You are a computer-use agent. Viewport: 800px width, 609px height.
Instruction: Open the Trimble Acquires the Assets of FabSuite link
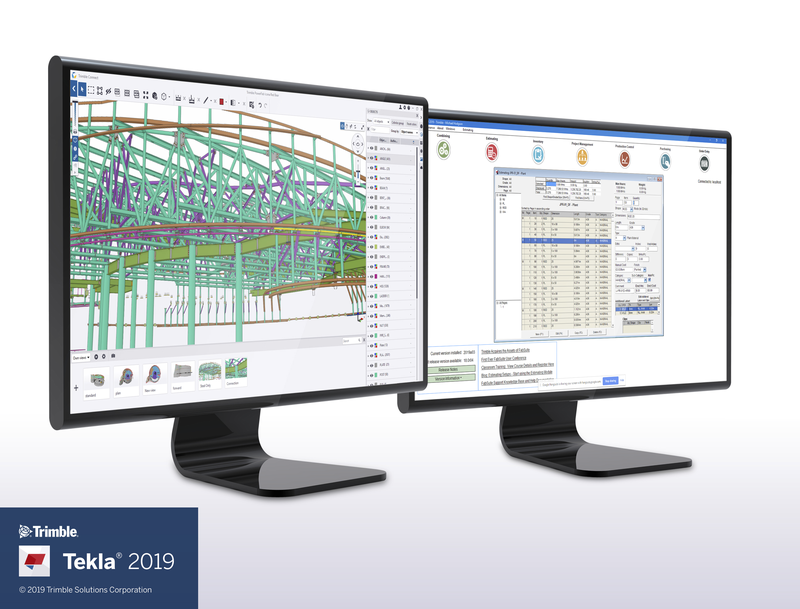coord(505,350)
